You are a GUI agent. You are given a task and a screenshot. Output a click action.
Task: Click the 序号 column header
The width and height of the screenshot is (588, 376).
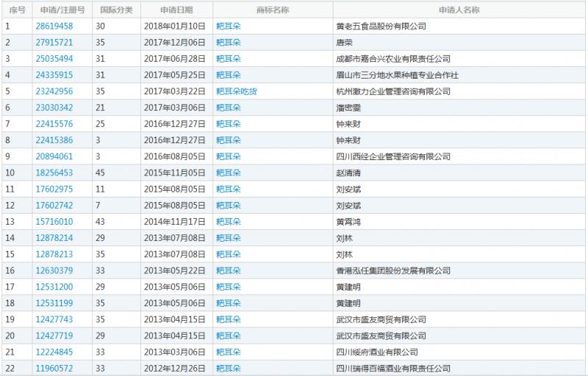coord(17,10)
